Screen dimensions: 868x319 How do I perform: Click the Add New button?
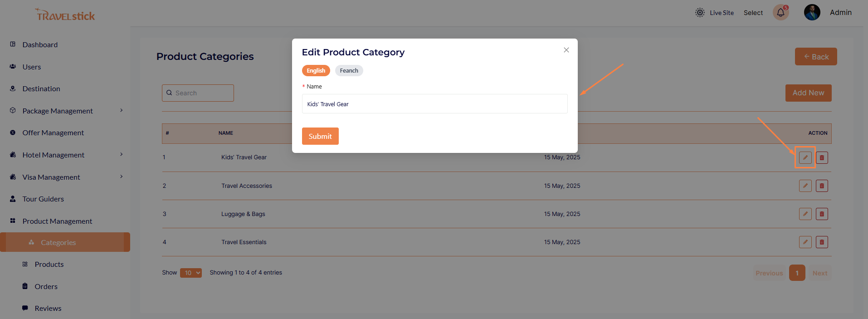click(808, 93)
